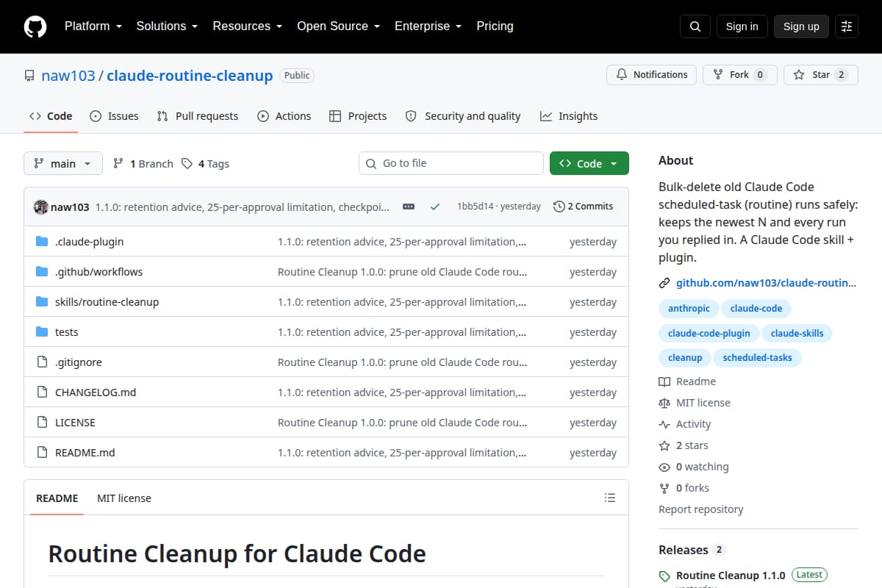The image size is (882, 588).
Task: Open the Security and quality tab
Action: (x=463, y=116)
